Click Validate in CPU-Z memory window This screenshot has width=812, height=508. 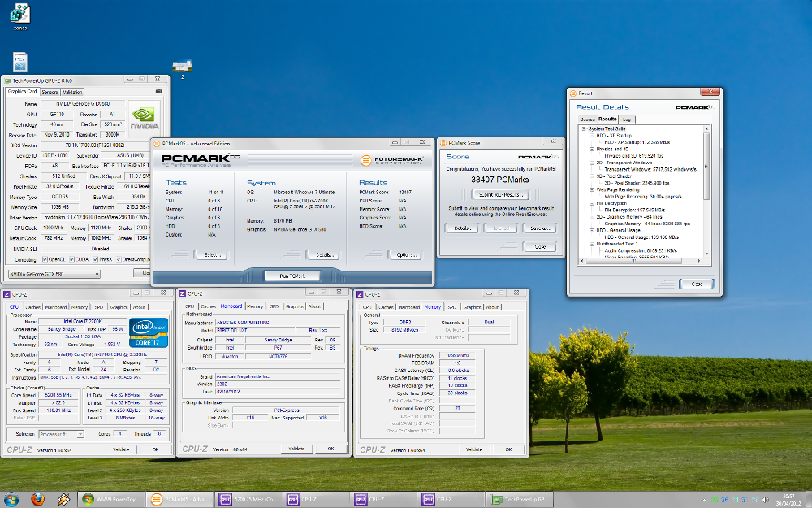pyautogui.click(x=474, y=449)
